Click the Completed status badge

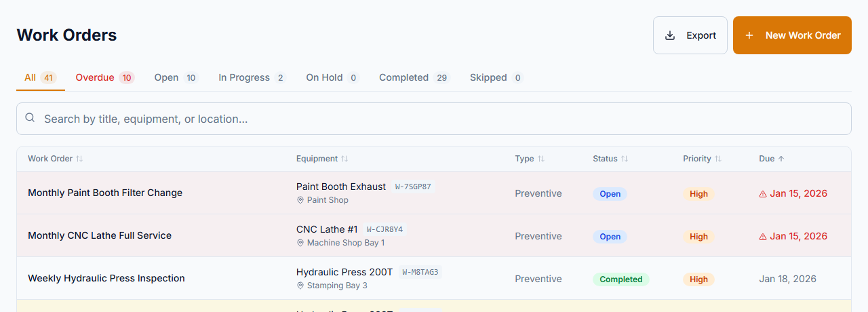click(620, 279)
